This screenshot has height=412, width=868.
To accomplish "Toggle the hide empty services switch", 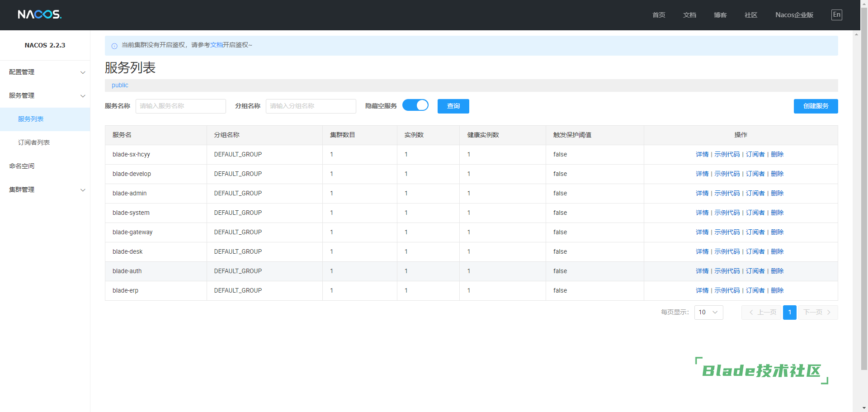I will 415,105.
